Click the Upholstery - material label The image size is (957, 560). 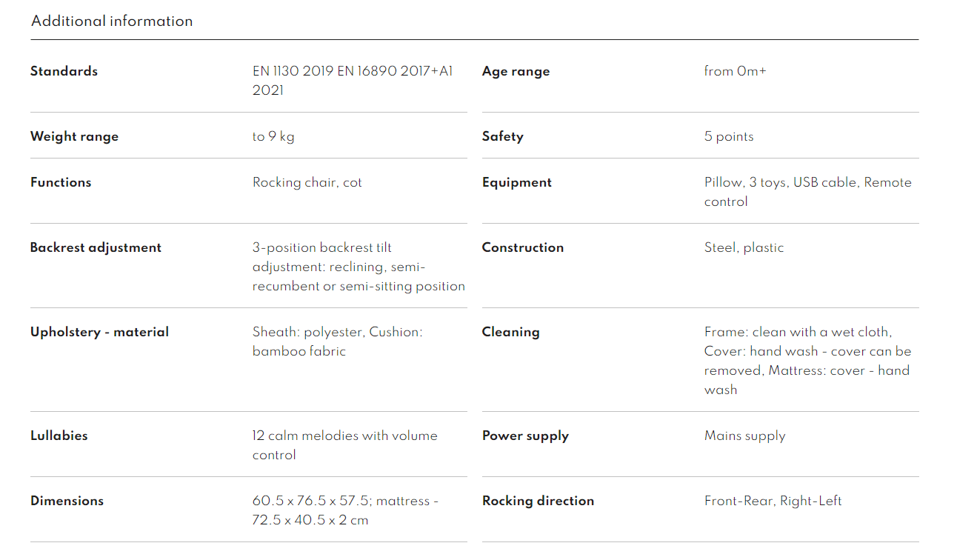pyautogui.click(x=99, y=332)
